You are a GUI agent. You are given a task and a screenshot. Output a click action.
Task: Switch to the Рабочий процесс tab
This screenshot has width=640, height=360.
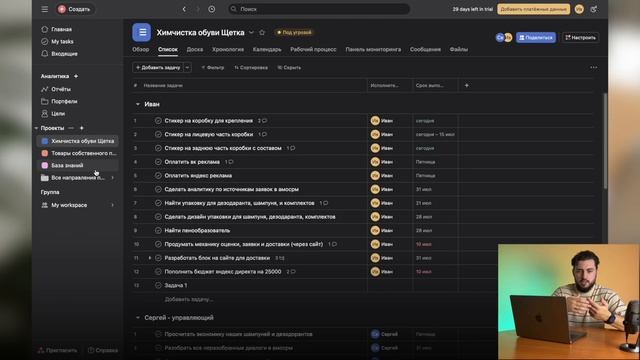tap(313, 49)
